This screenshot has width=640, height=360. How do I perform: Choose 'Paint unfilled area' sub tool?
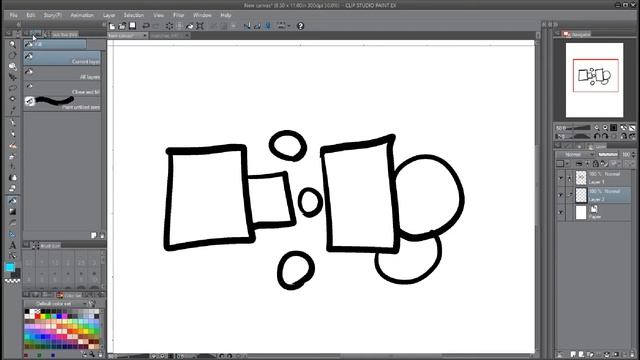[x=62, y=104]
